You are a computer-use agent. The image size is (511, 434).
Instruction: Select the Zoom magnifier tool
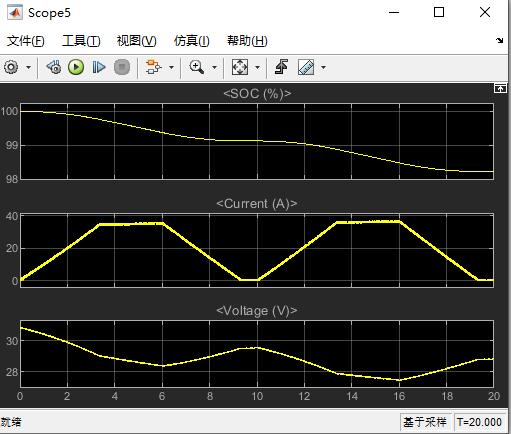(x=197, y=67)
